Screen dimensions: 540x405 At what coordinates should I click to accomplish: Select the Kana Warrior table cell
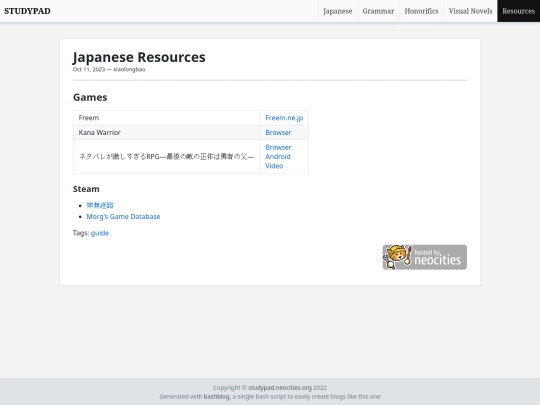click(166, 133)
